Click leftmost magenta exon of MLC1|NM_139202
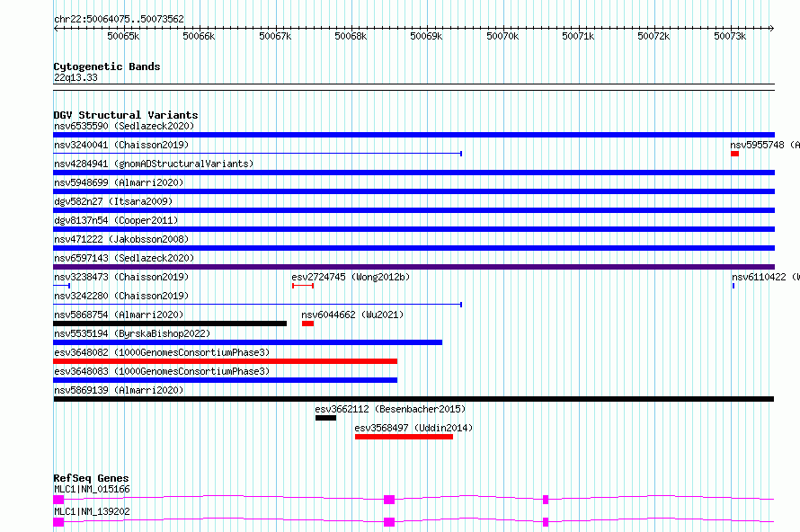This screenshot has height=532, width=800. pos(58,522)
